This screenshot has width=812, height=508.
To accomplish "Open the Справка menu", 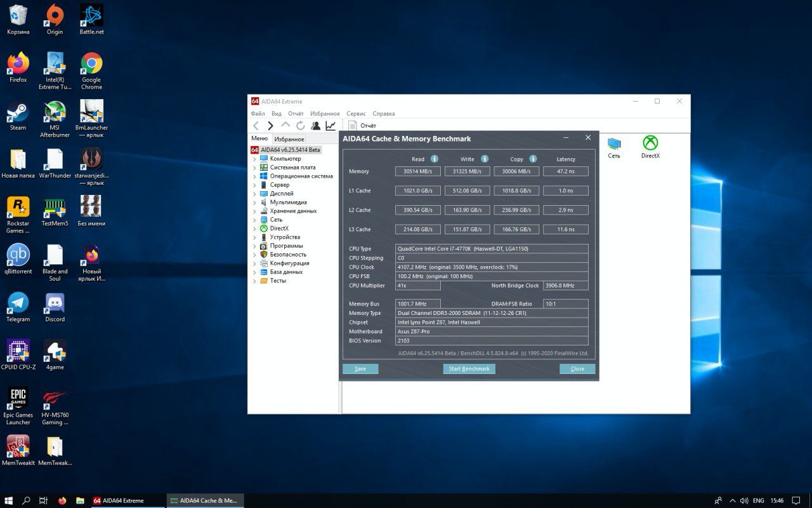I will click(384, 114).
